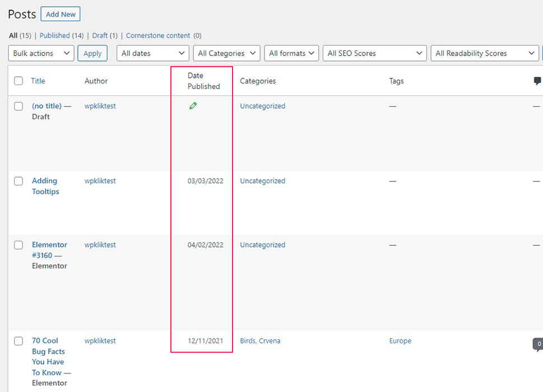Open the All Readability Scores dropdown
The height and width of the screenshot is (392, 543).
[485, 53]
